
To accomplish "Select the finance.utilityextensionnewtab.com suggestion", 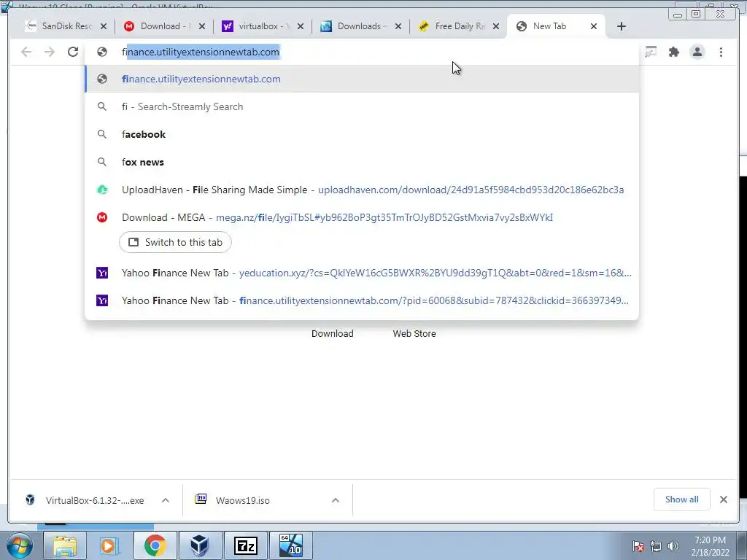I will pos(362,79).
